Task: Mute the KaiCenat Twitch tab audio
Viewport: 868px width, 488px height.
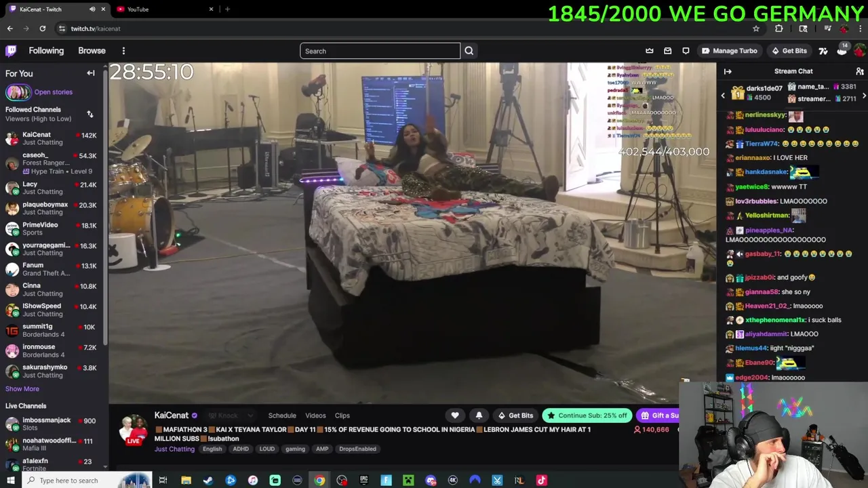Action: pos(92,9)
